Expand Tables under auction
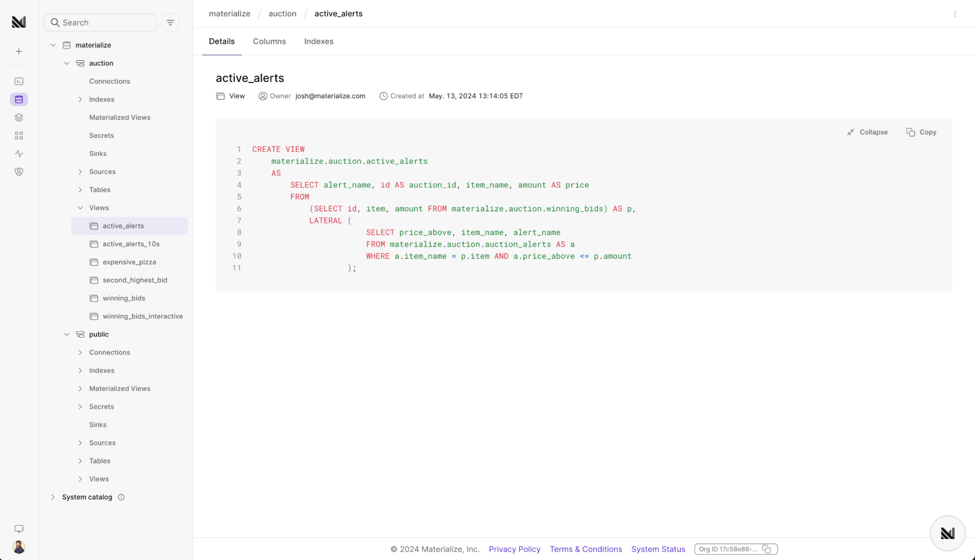Screen dimensions: 975x560 pyautogui.click(x=80, y=190)
